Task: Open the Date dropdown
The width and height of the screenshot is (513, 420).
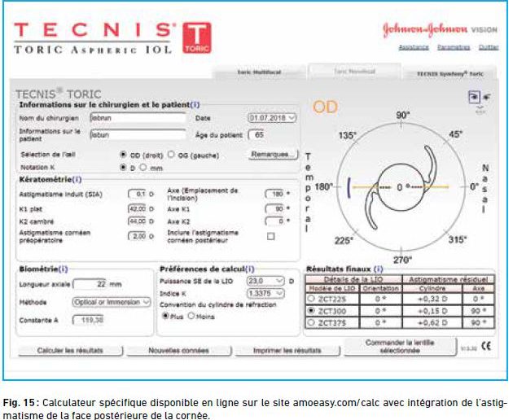Action: (272, 118)
